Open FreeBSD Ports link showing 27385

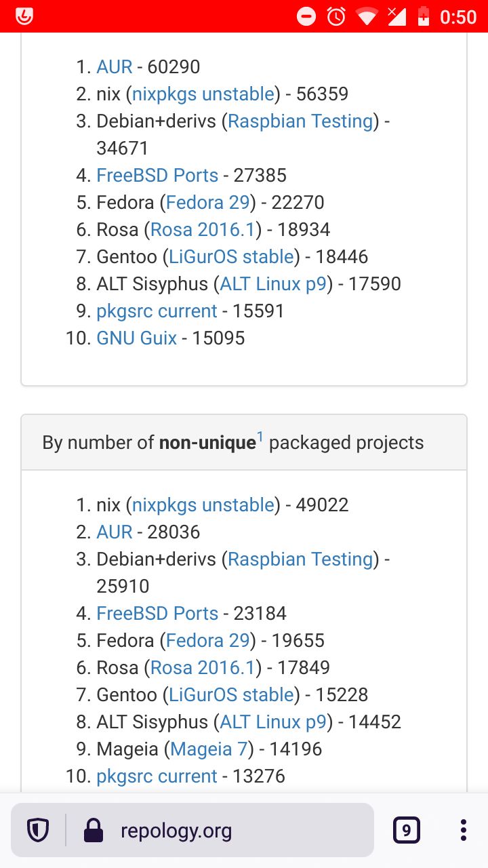click(157, 175)
